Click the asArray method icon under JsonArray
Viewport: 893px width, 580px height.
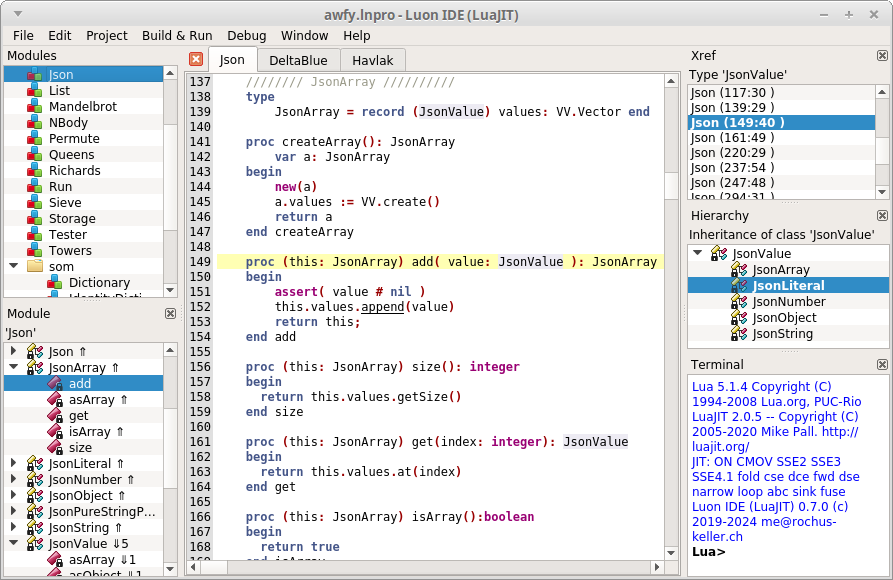click(55, 399)
